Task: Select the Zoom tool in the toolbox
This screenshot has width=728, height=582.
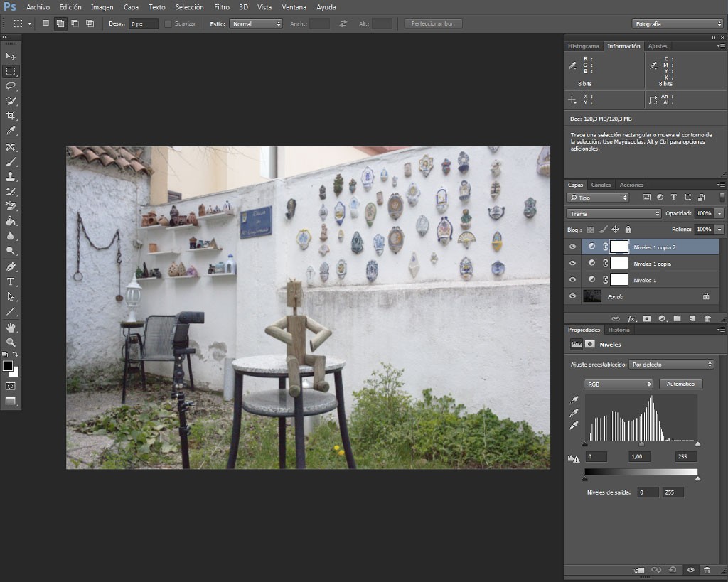Action: (11, 343)
